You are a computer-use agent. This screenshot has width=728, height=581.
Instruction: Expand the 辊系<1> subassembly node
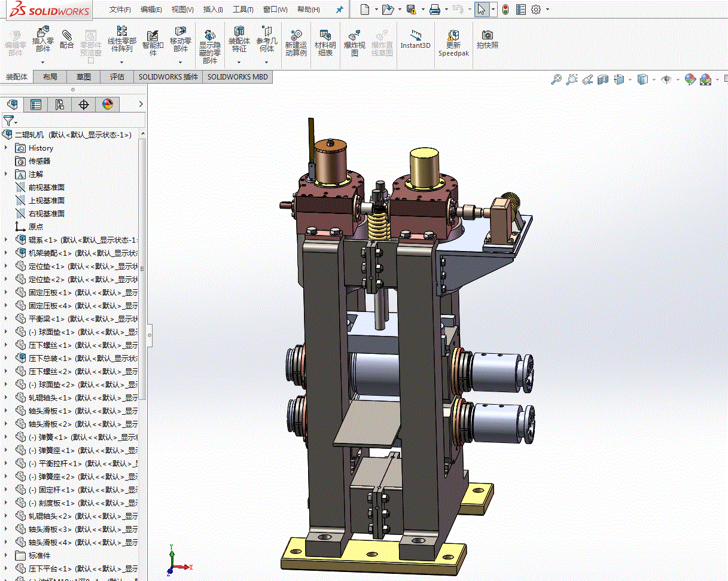coord(7,240)
